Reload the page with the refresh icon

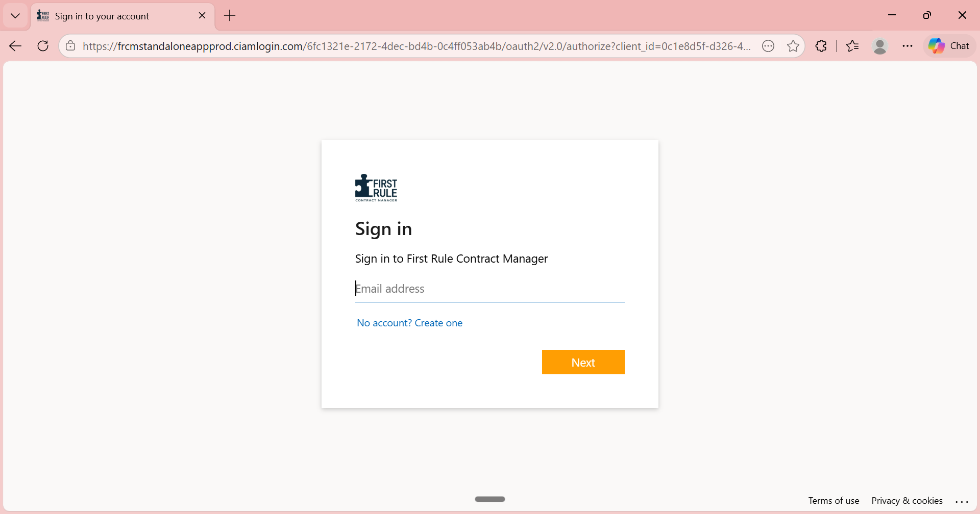click(43, 46)
